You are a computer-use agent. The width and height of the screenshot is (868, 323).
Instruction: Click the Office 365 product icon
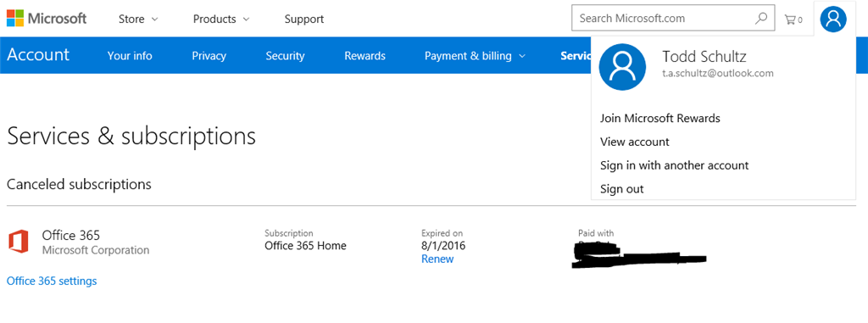point(19,242)
